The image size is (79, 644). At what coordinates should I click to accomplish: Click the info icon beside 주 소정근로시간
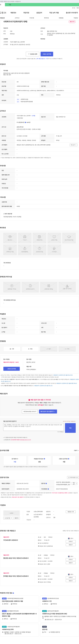click(x=25, y=122)
